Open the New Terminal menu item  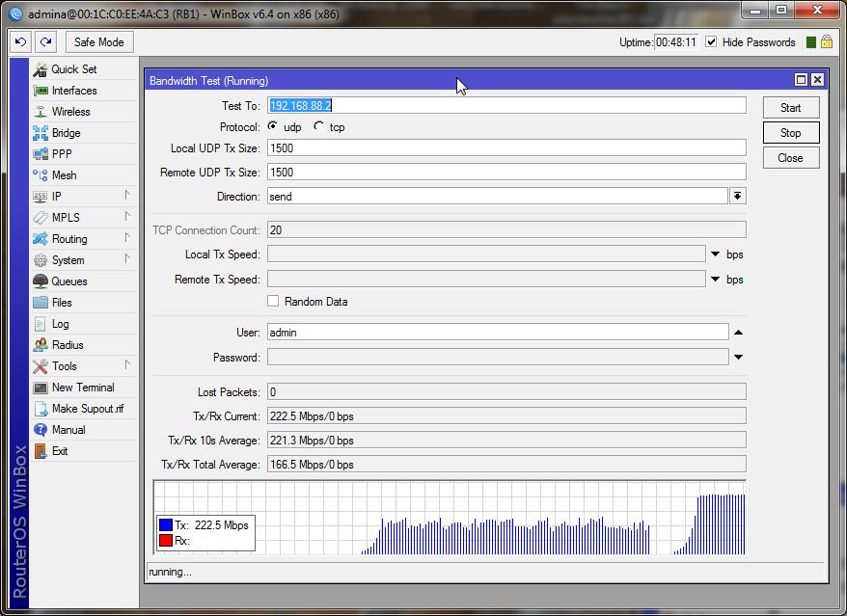[x=84, y=388]
